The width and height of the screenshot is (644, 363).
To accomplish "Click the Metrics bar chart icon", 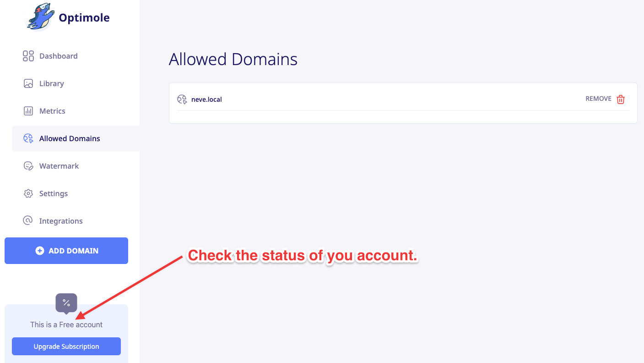I will point(28,111).
